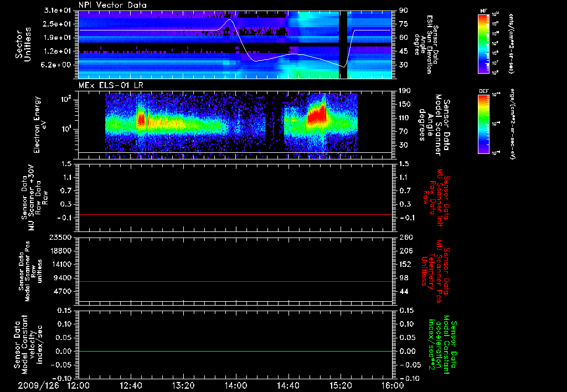Click the '2.5e+01' sector tick value

tap(58, 24)
